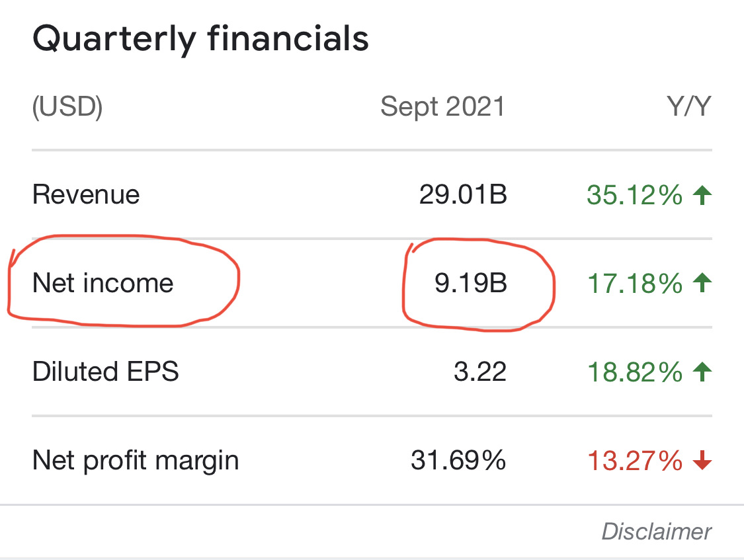This screenshot has width=744, height=560.
Task: Click the Quarterly financials heading
Action: [200, 40]
